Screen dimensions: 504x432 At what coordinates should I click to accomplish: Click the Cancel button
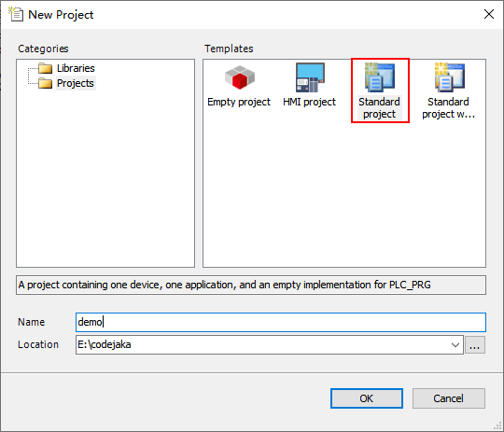click(449, 398)
